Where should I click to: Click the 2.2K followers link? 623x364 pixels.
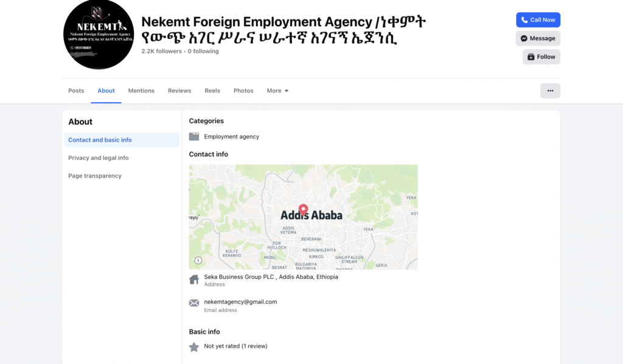tap(162, 51)
